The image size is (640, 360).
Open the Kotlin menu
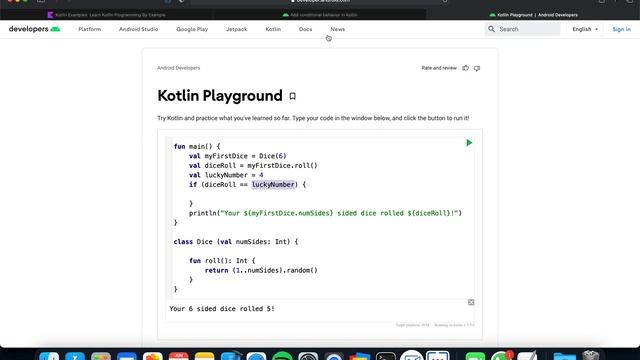pos(273,29)
